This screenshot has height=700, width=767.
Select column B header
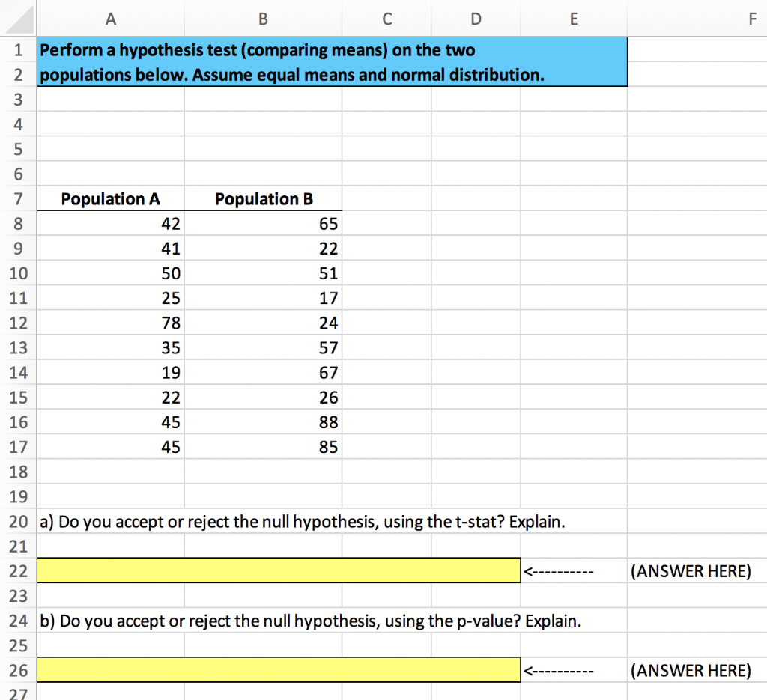click(x=262, y=19)
